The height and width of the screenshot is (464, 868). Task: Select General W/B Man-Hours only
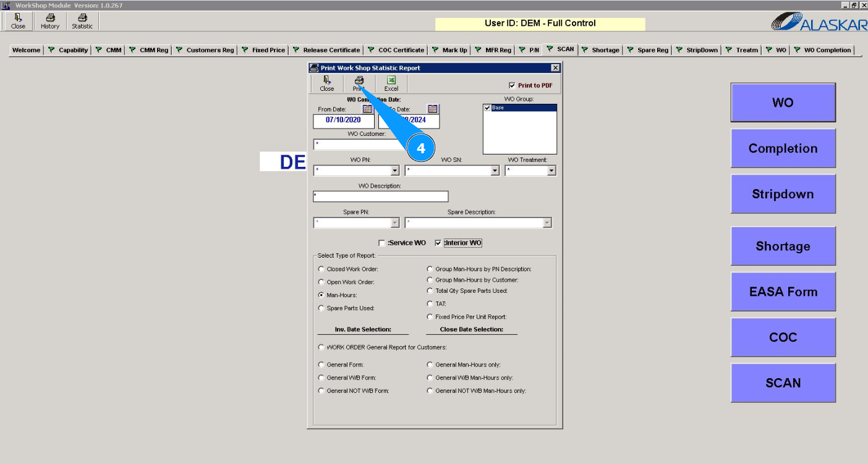pos(430,378)
